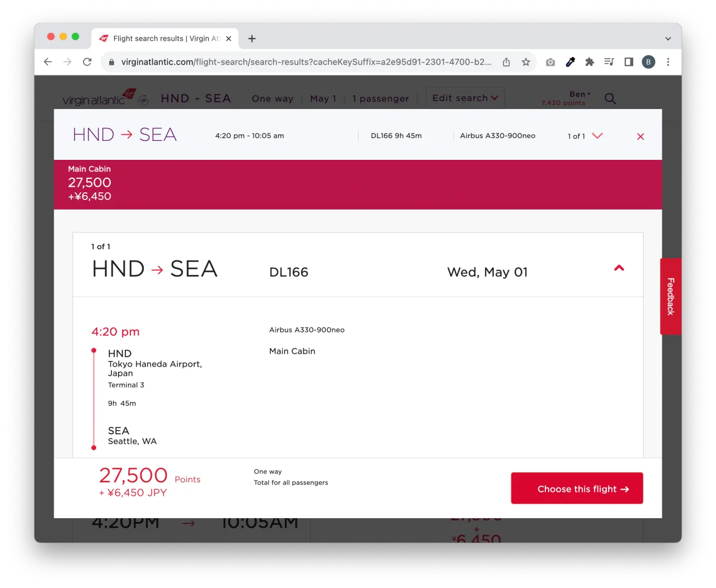Image resolution: width=716 pixels, height=588 pixels.
Task: Open the tab search dropdown arrow
Action: pyautogui.click(x=668, y=39)
